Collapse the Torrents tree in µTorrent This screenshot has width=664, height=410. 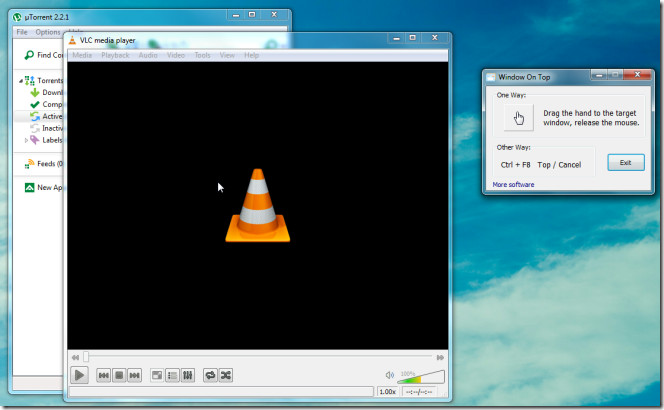pos(20,80)
